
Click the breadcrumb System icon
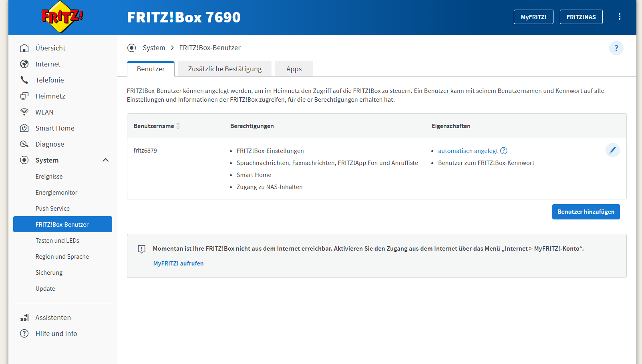tap(132, 48)
